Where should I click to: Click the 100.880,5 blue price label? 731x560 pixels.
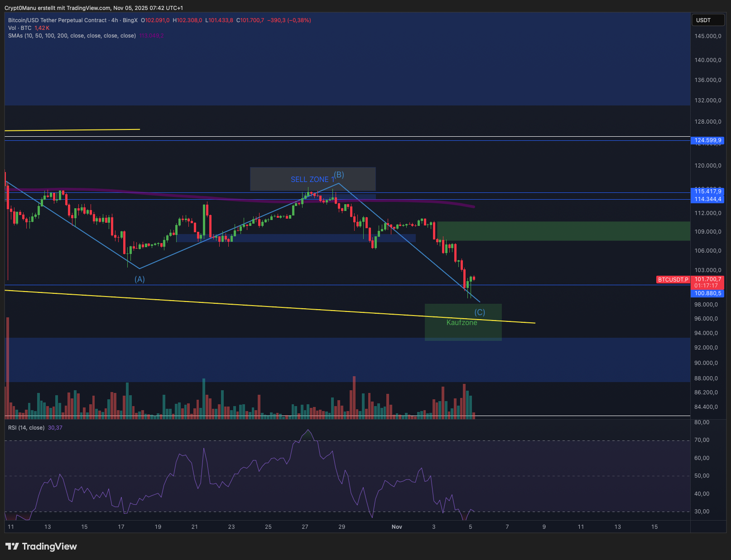point(707,293)
